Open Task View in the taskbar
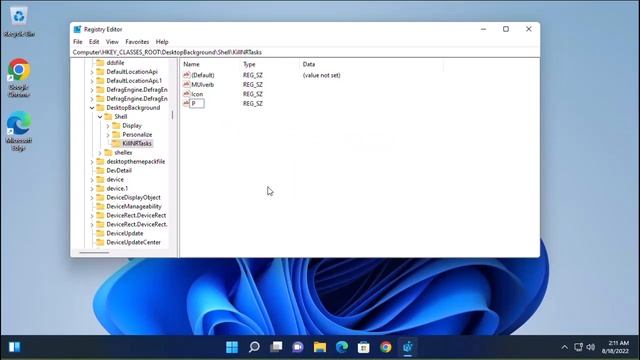640x360 pixels. click(x=276, y=347)
